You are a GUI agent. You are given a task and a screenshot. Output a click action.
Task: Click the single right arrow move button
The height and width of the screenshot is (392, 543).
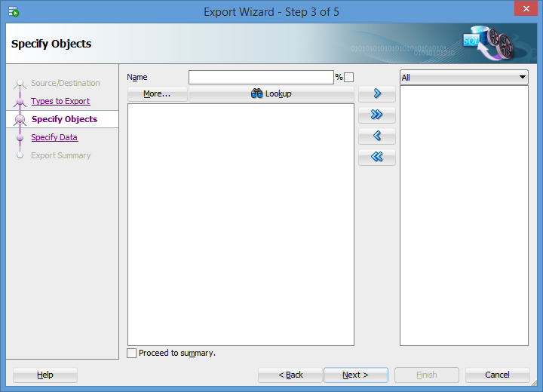(376, 94)
